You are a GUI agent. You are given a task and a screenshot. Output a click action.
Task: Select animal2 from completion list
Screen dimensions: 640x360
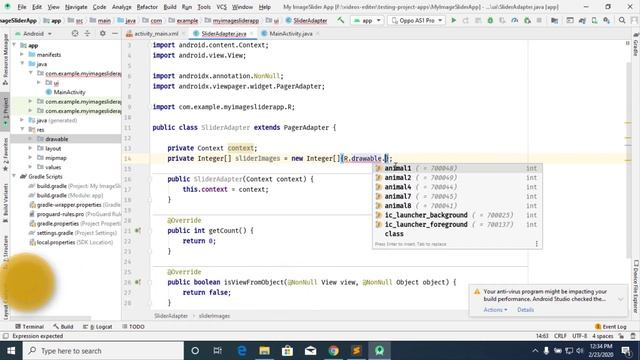click(x=458, y=178)
